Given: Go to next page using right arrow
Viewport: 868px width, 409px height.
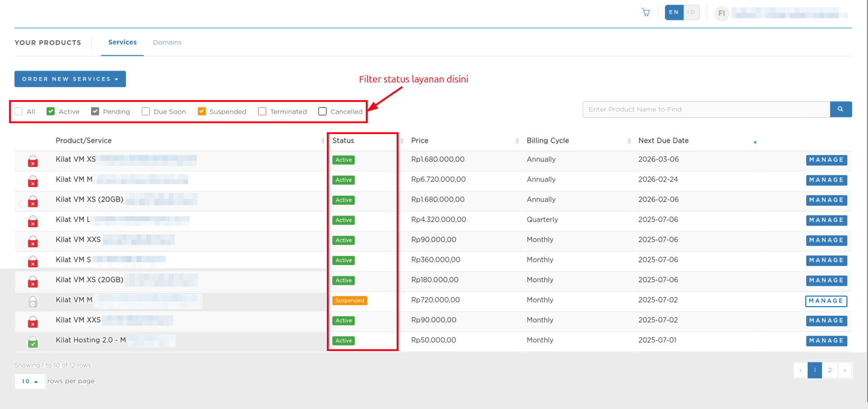Looking at the screenshot, I should point(845,370).
